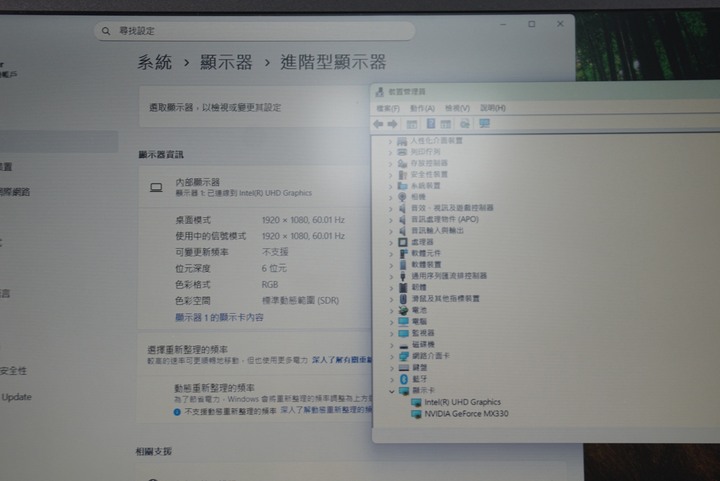
Task: Open the 檔案(F) menu
Action: [388, 108]
